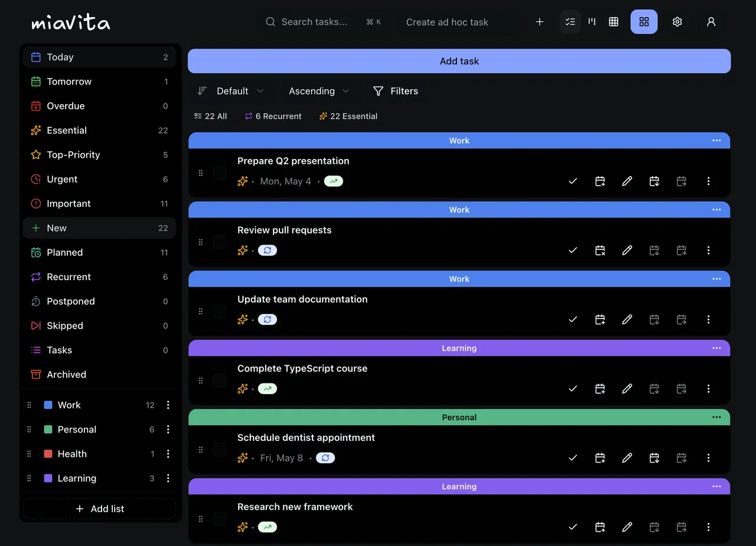Click calendar-down icon on Schedule dentist appointment
This screenshot has width=756, height=546.
click(654, 458)
